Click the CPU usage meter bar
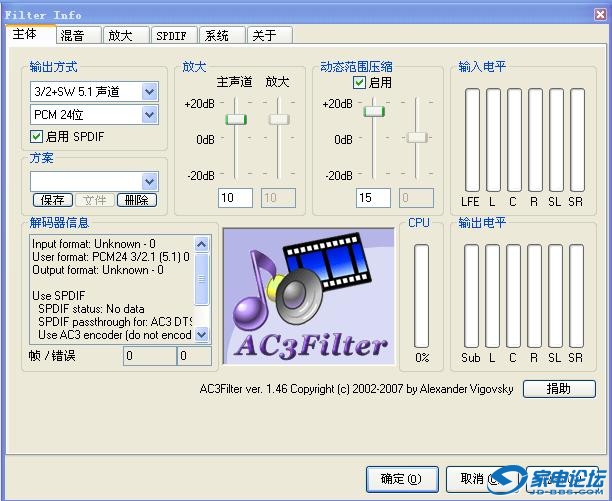The height and width of the screenshot is (501, 612). click(422, 296)
